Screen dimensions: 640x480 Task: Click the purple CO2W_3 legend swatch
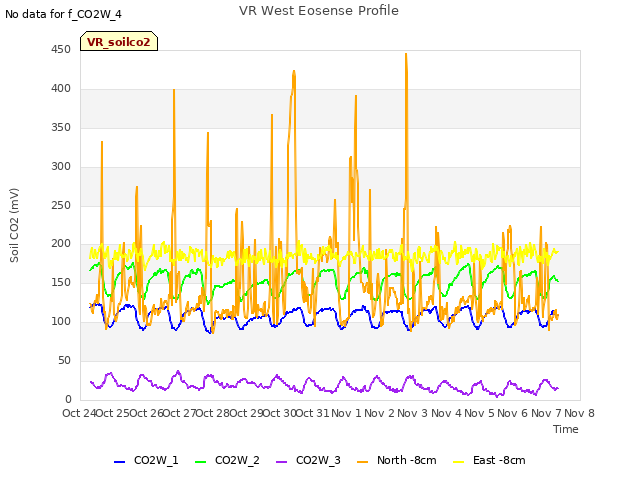point(281,462)
